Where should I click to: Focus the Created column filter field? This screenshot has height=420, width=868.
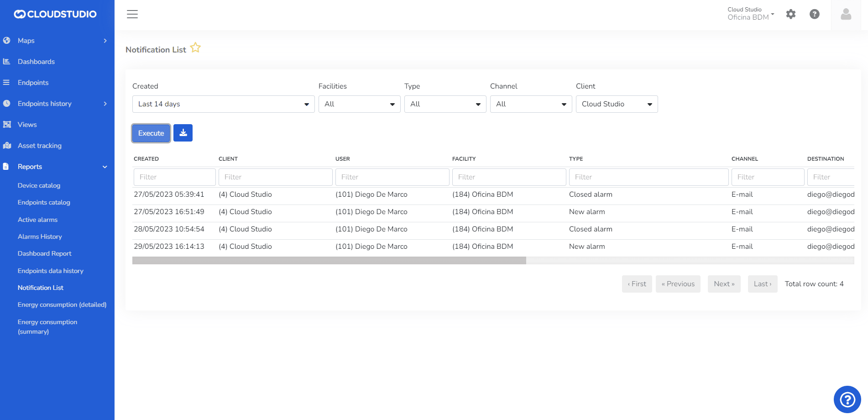click(175, 177)
